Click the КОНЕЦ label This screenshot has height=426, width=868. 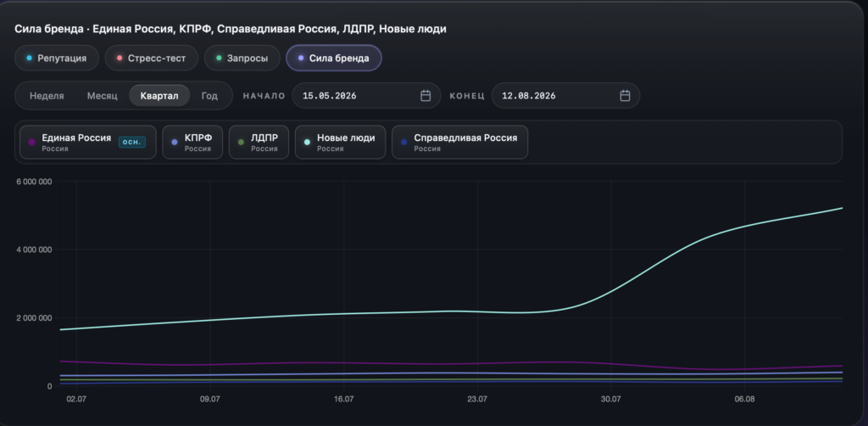coord(467,96)
